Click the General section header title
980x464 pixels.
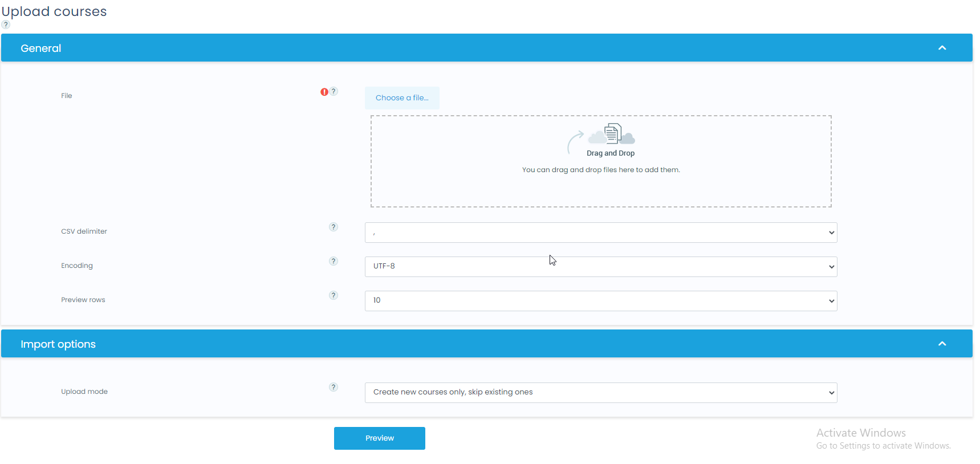click(41, 48)
